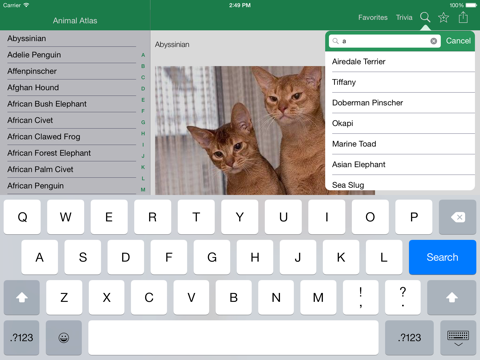The height and width of the screenshot is (360, 480).
Task: Tap the magnifying glass search icon
Action: pyautogui.click(x=425, y=17)
